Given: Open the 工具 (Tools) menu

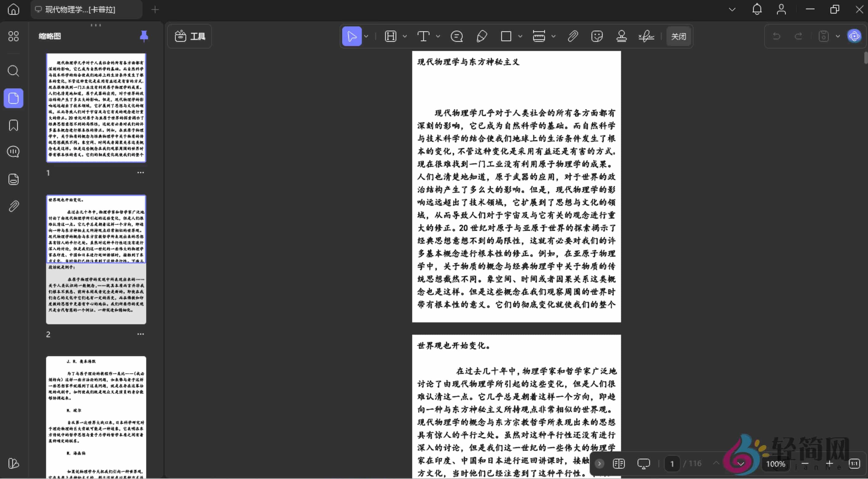Looking at the screenshot, I should click(190, 36).
